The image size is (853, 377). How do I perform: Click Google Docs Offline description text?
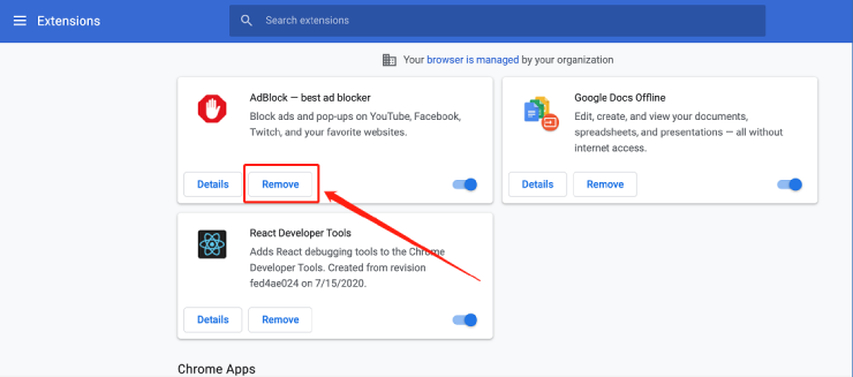[678, 132]
